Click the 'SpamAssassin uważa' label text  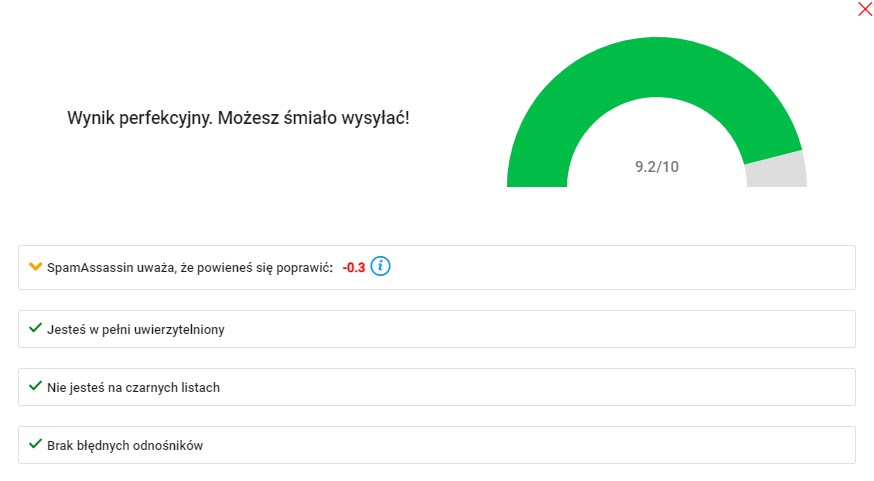[190, 268]
